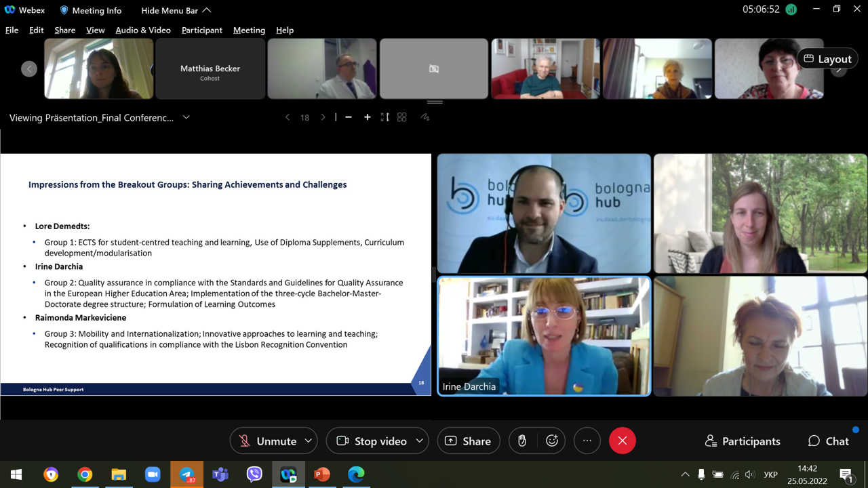
Task: Expand the Viewing Präsentation dropdown chevron
Action: pyautogui.click(x=186, y=117)
